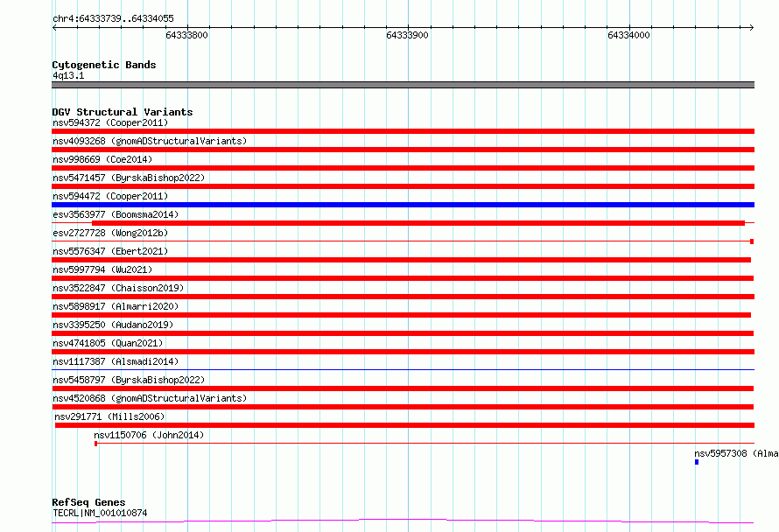Click the 64333800 ruler position label

click(186, 35)
